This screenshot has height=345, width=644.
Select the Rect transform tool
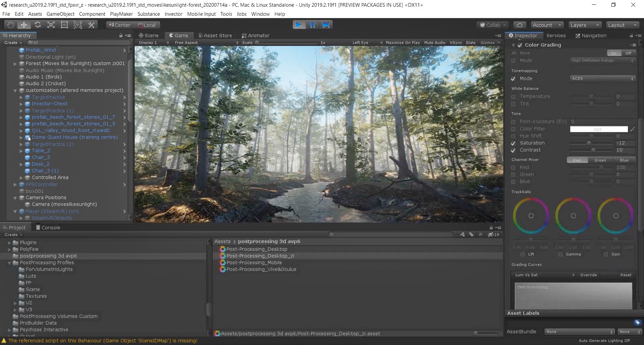[64, 25]
